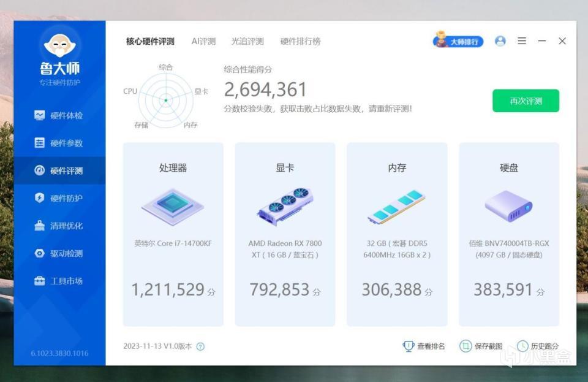
Task: Switch to the 核心硬件评测 tab
Action: [x=150, y=41]
